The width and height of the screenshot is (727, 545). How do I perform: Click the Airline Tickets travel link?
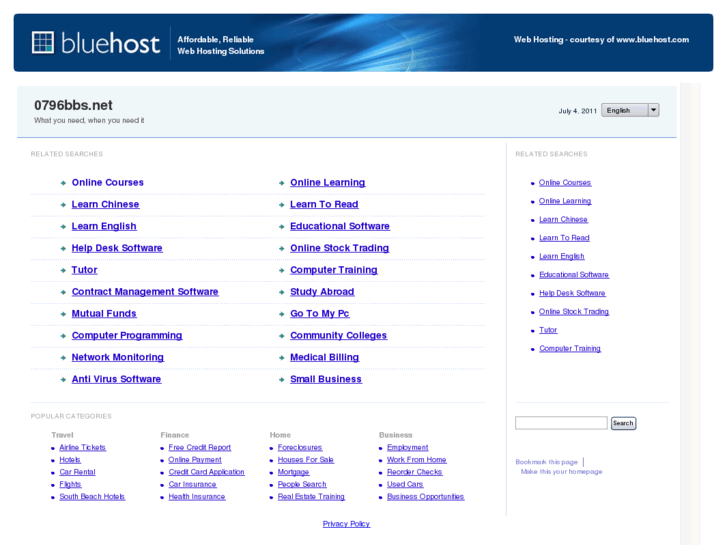pos(83,448)
